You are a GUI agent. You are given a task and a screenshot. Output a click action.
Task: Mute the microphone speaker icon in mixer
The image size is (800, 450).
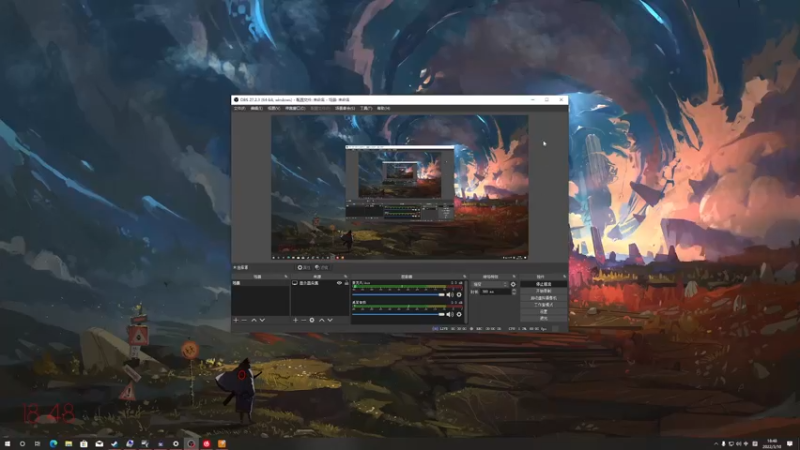[x=449, y=294]
